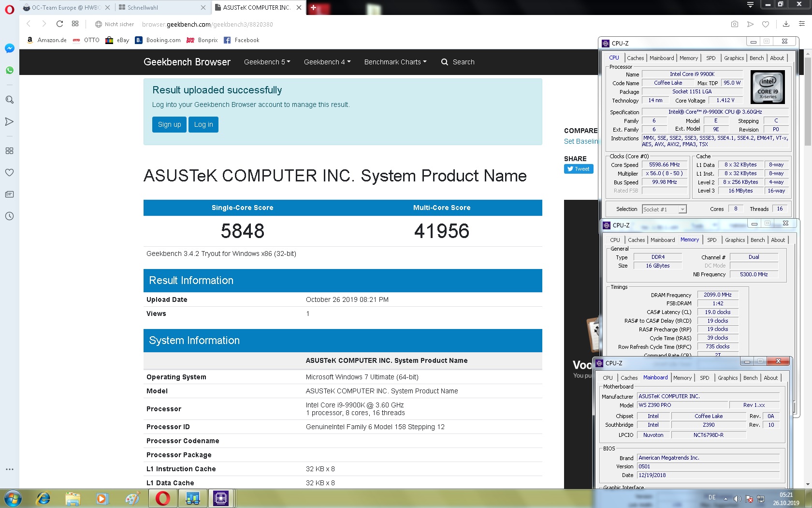
Task: Open bookmarks heart in sidebar
Action: (x=9, y=172)
